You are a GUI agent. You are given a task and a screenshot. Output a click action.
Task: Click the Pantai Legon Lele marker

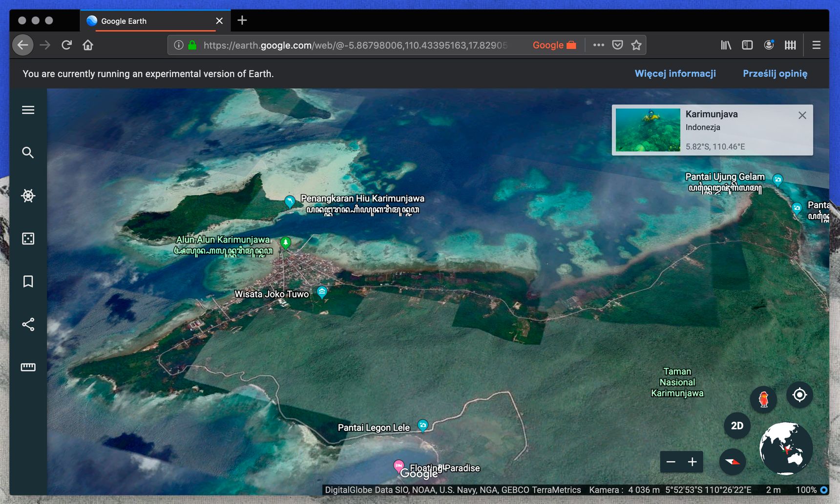click(x=423, y=425)
